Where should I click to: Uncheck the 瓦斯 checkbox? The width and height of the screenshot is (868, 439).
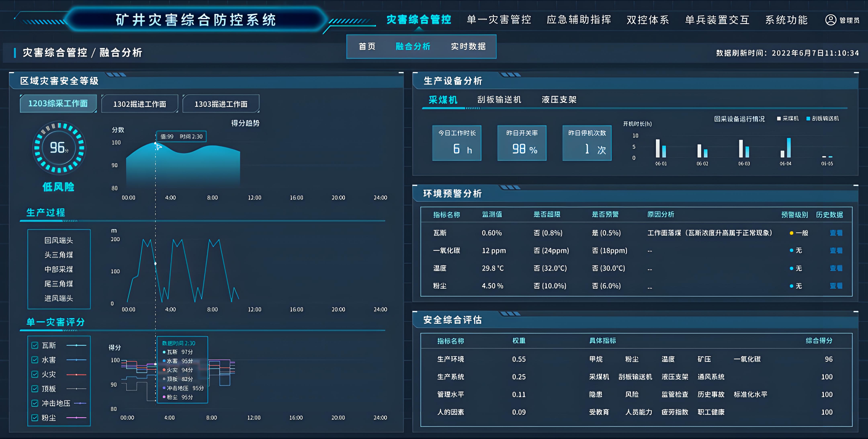point(35,345)
